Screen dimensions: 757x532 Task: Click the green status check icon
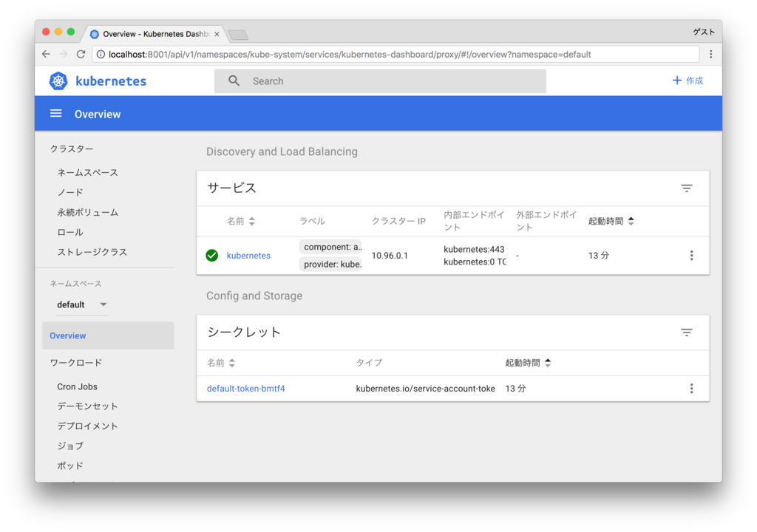[212, 256]
